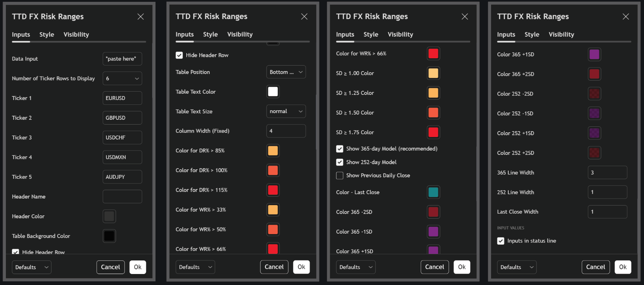Image resolution: width=644 pixels, height=285 pixels.
Task: Click Ticker 3 field containing USDCHF
Action: pyautogui.click(x=122, y=138)
